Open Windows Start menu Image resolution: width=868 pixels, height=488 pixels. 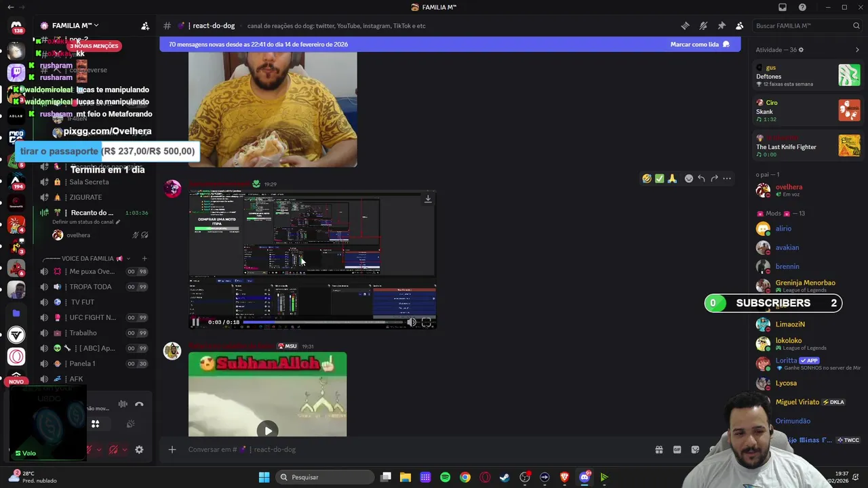264,477
